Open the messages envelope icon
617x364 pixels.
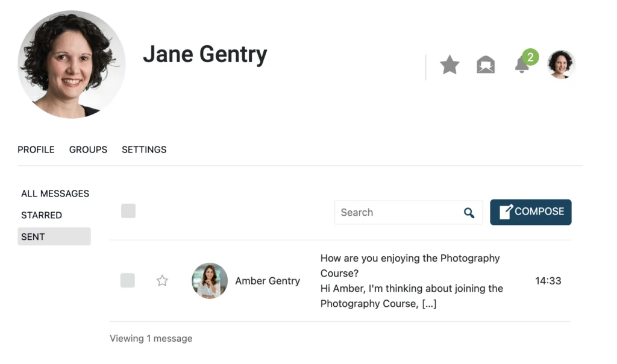pos(486,64)
